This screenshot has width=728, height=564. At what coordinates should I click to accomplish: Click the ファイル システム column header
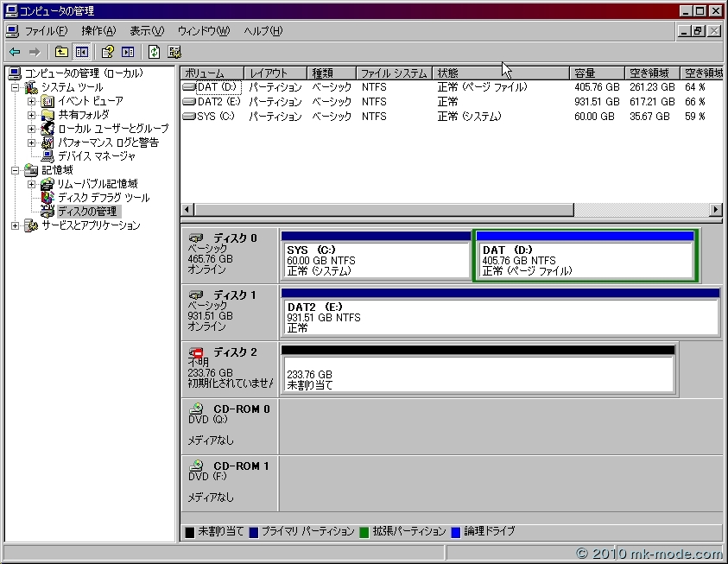pyautogui.click(x=393, y=73)
